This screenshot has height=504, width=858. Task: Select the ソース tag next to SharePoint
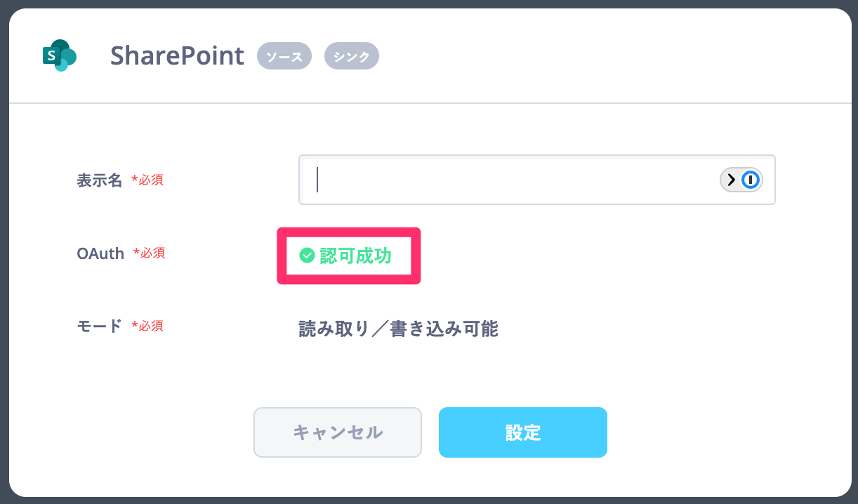pyautogui.click(x=284, y=55)
